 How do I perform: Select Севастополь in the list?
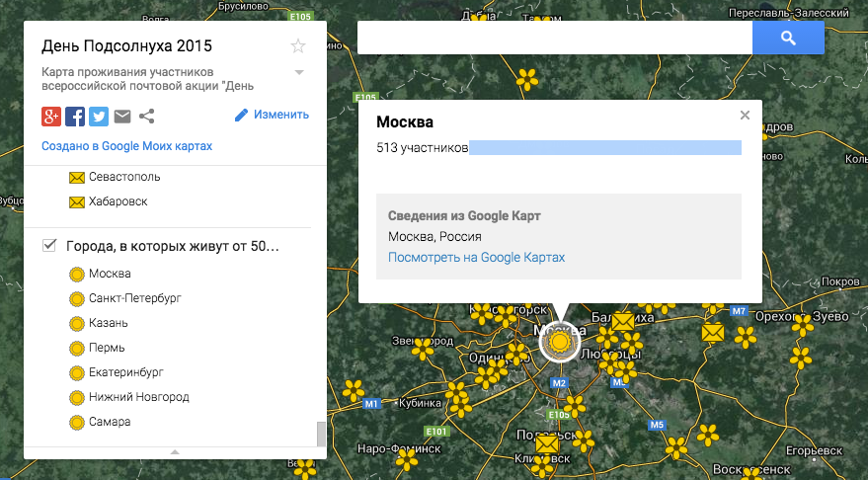point(124,177)
